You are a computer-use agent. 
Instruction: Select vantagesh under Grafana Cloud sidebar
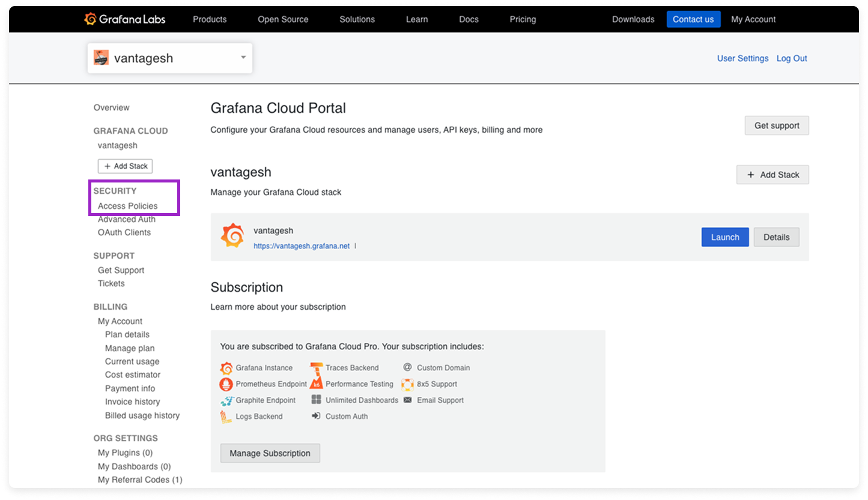(118, 145)
